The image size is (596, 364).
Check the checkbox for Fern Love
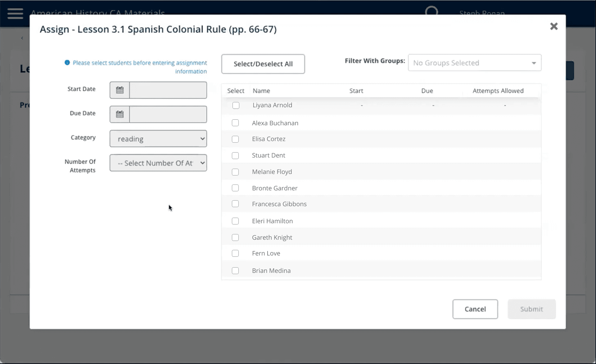point(235,253)
